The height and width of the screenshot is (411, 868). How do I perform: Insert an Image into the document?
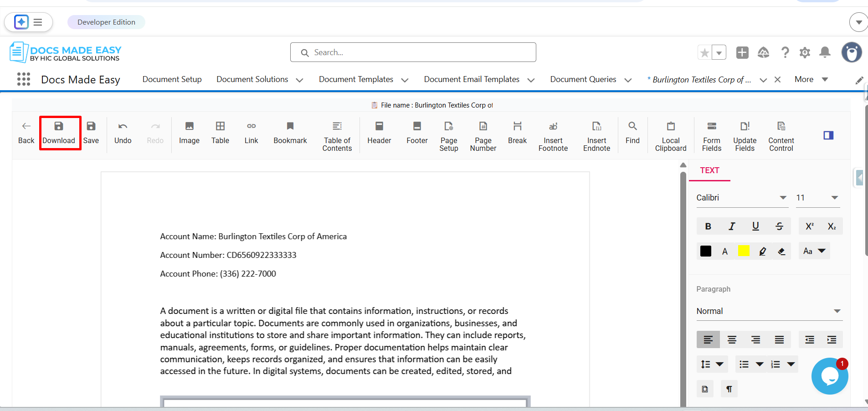coord(189,133)
